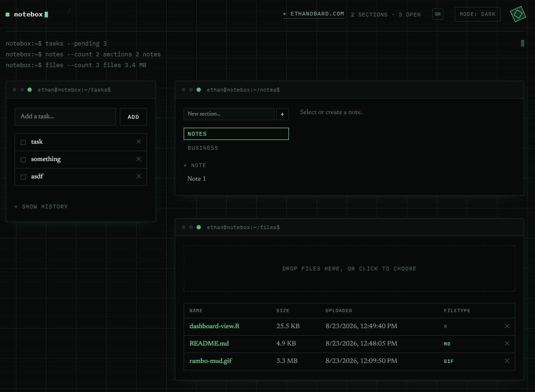
Task: Check the 'task' checkbox
Action: coord(23,142)
